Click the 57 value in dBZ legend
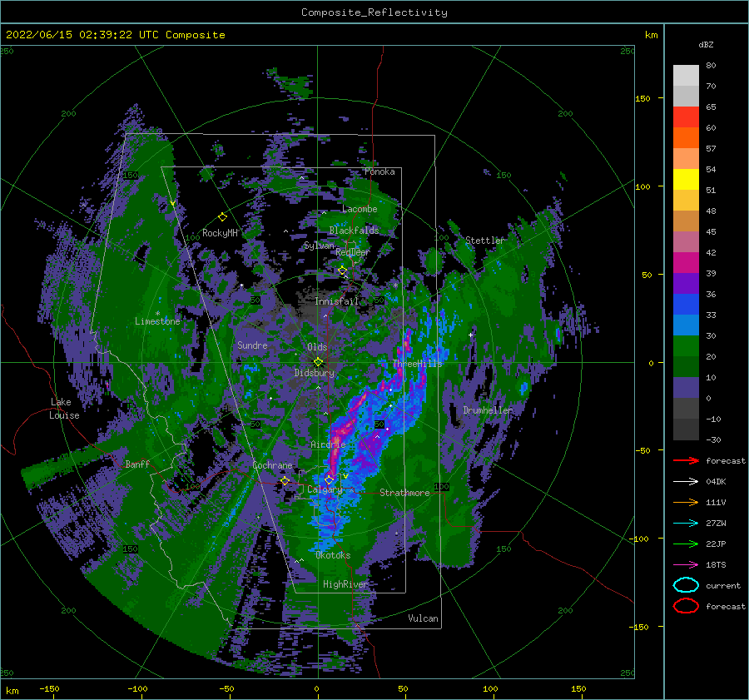Image resolution: width=749 pixels, height=700 pixels. coord(711,149)
